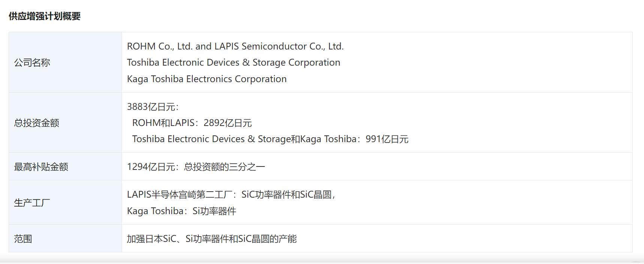Click the 供应增强计划概要 heading
Viewport: 644px width, 264px height.
45,16
